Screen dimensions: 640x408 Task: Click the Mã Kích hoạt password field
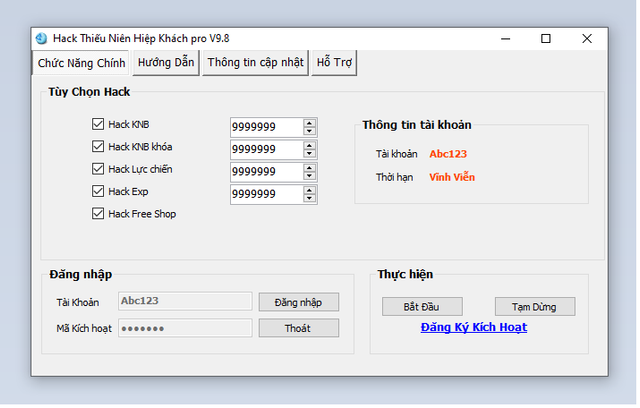[x=185, y=328]
